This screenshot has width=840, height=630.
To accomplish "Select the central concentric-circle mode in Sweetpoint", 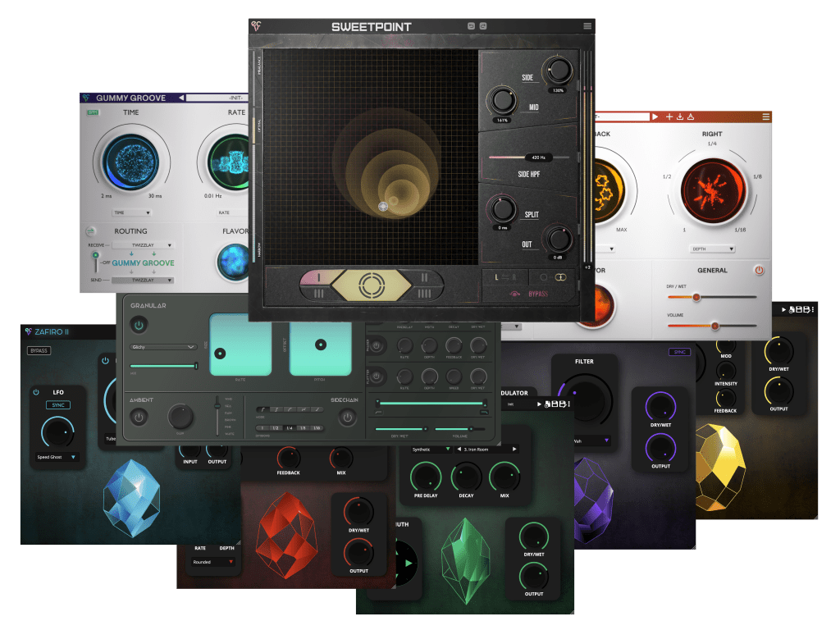I will (x=372, y=285).
